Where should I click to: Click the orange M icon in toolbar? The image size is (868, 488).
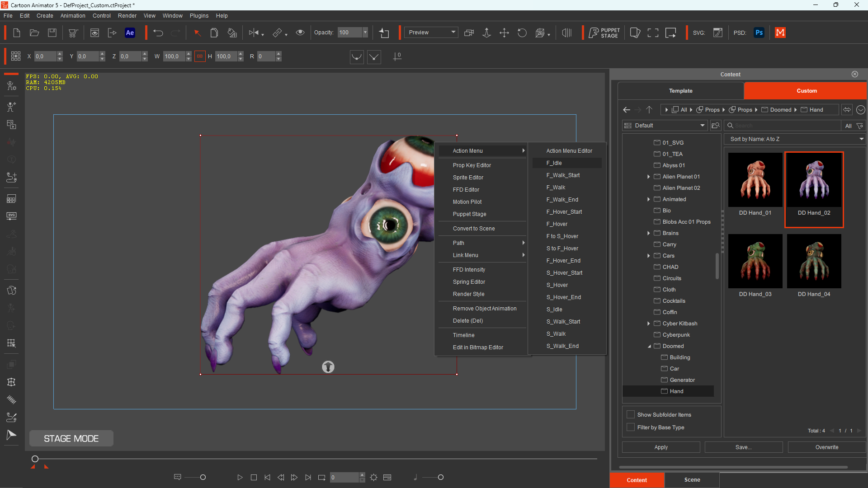(780, 33)
